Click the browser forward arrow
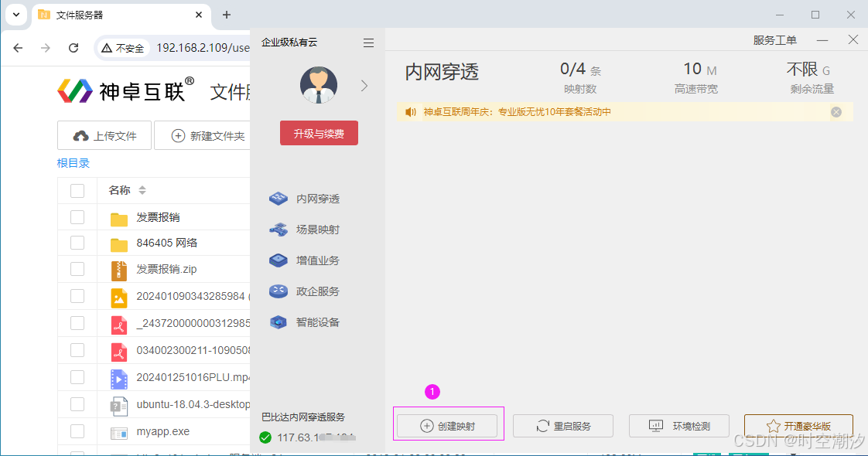This screenshot has height=456, width=868. coord(46,48)
